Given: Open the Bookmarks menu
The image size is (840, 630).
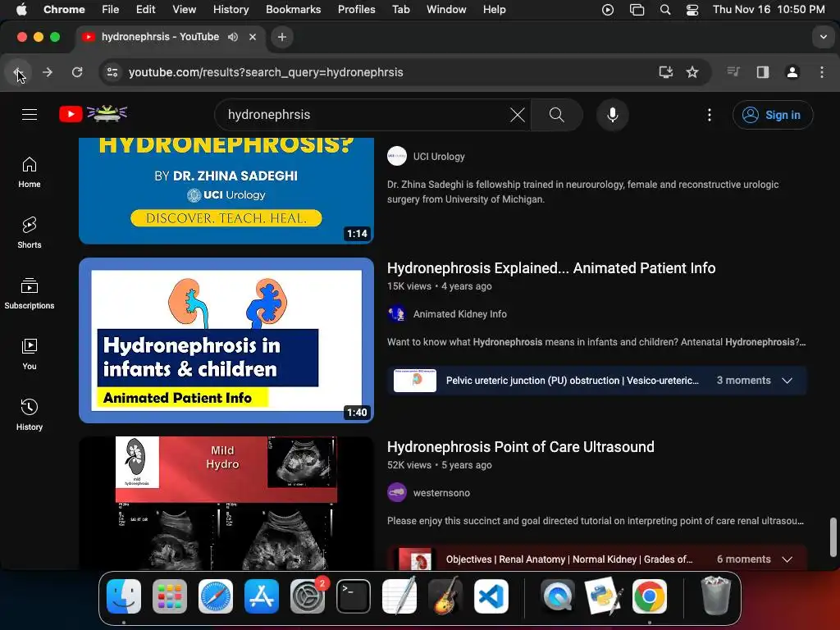Looking at the screenshot, I should [x=293, y=9].
